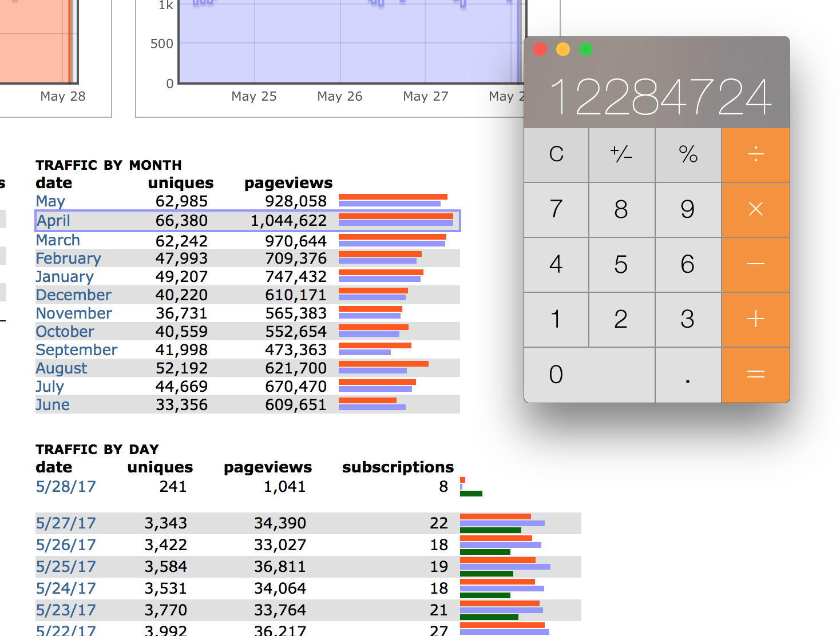This screenshot has height=636, width=840.
Task: Open the 5/28/17 daily traffic link
Action: 66,487
